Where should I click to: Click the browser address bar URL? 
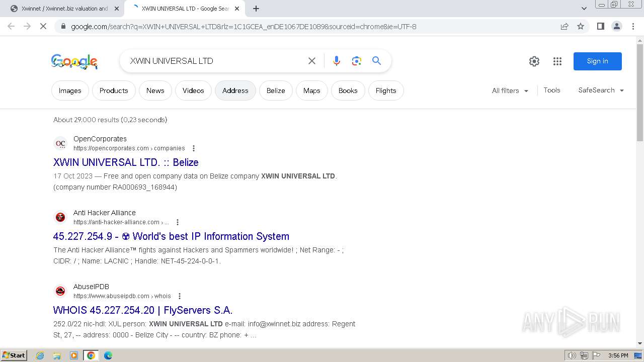[244, 27]
